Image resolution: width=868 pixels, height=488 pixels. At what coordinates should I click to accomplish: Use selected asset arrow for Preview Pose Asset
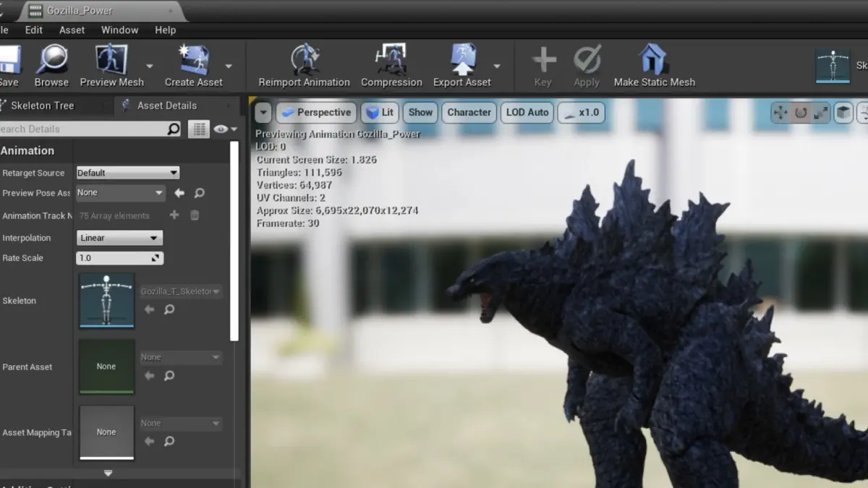coord(179,193)
